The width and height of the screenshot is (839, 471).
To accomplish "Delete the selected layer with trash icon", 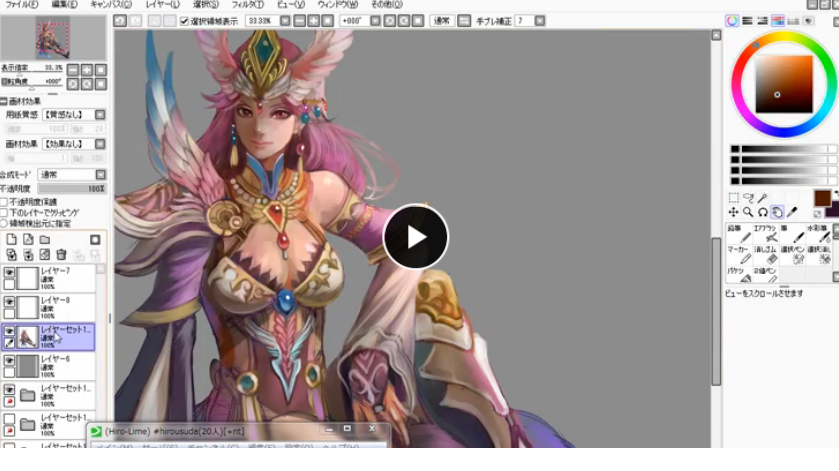I will click(62, 255).
